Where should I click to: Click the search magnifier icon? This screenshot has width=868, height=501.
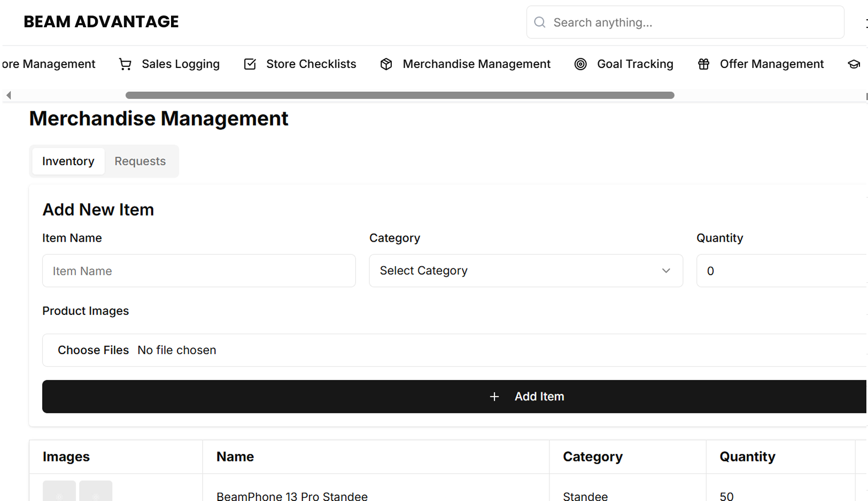pos(540,22)
